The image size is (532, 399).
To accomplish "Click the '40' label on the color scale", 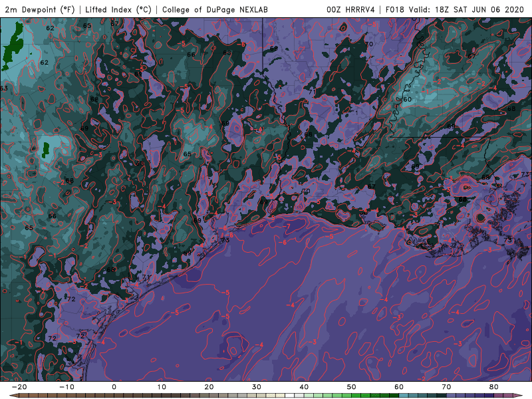I will point(304,387).
